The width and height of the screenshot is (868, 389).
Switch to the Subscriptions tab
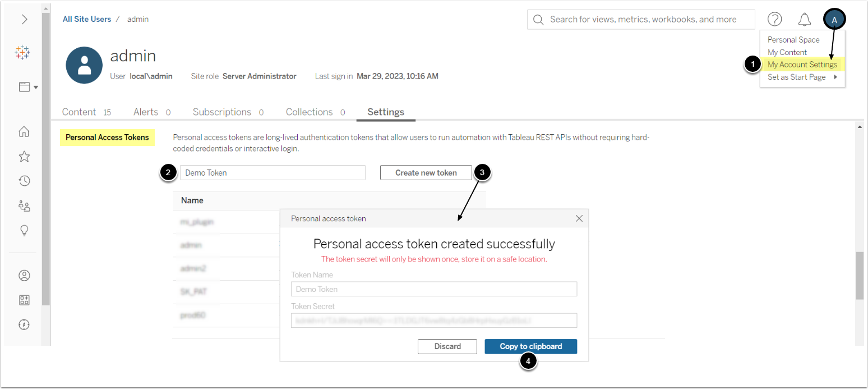tap(222, 112)
